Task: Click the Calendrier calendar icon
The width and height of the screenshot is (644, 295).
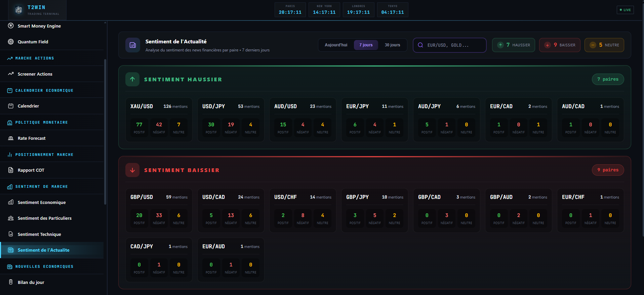Action: (x=11, y=106)
